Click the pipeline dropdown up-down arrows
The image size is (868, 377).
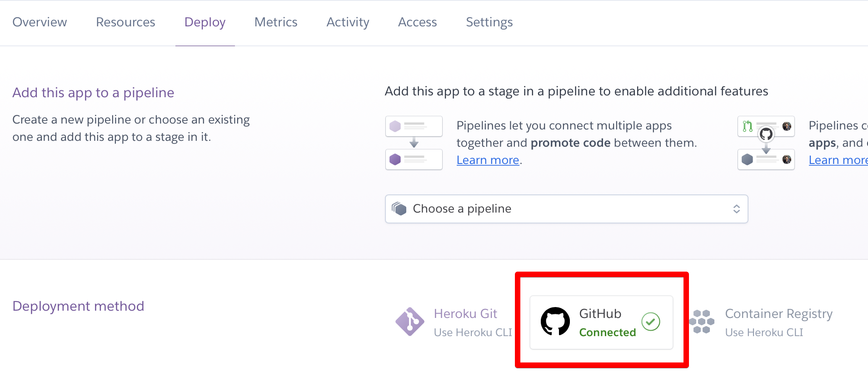tap(736, 209)
